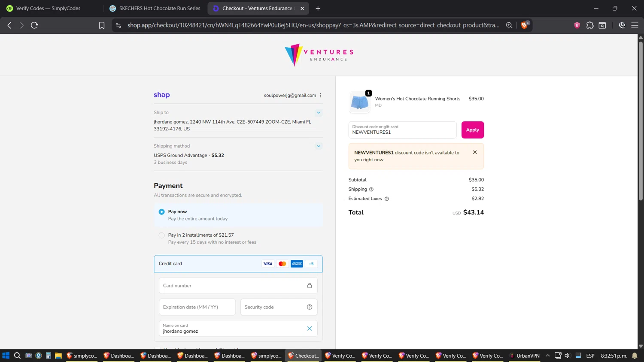Open the Extensions puzzle icon
Image resolution: width=644 pixels, height=362 pixels.
click(x=590, y=25)
